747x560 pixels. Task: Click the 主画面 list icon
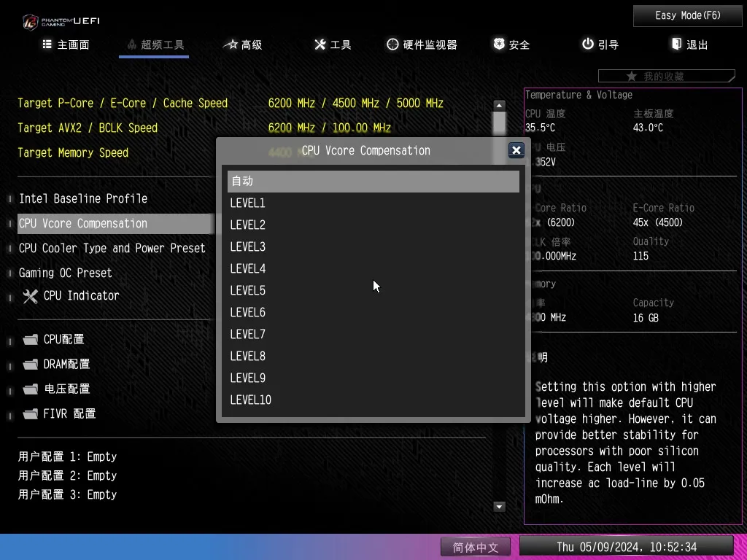pos(47,44)
